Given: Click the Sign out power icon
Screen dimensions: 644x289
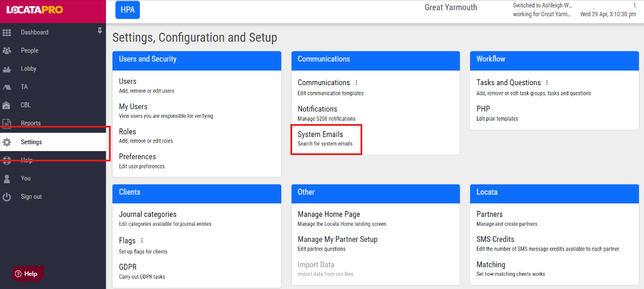Looking at the screenshot, I should (x=6, y=197).
